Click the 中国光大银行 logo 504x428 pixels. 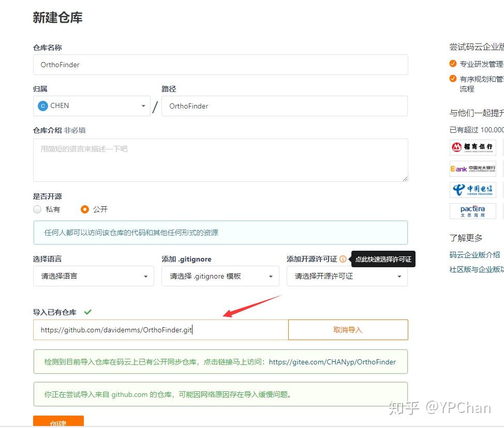click(x=472, y=169)
